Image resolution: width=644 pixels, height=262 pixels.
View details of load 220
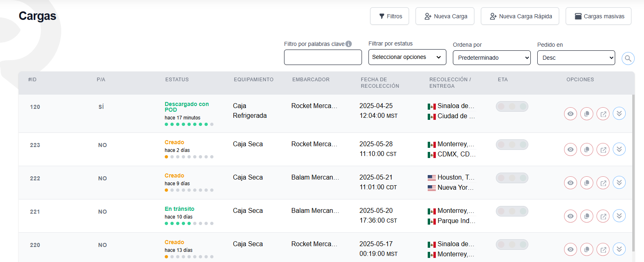[571, 249]
